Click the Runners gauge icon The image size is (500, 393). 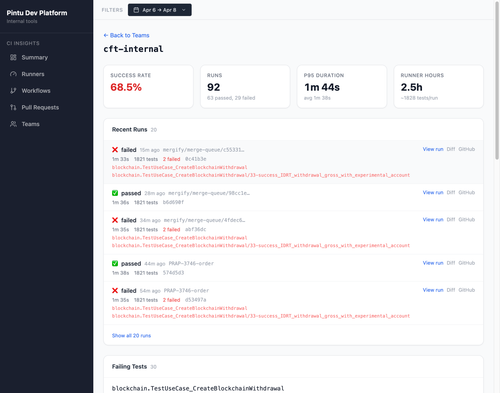point(13,74)
